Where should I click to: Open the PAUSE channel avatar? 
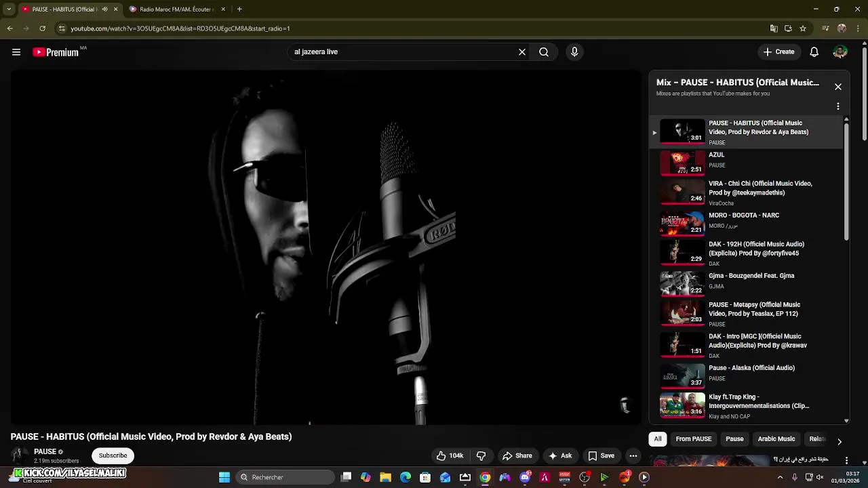pyautogui.click(x=20, y=455)
